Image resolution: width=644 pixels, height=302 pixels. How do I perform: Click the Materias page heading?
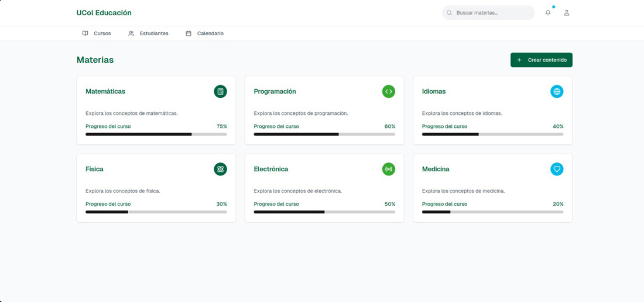95,60
